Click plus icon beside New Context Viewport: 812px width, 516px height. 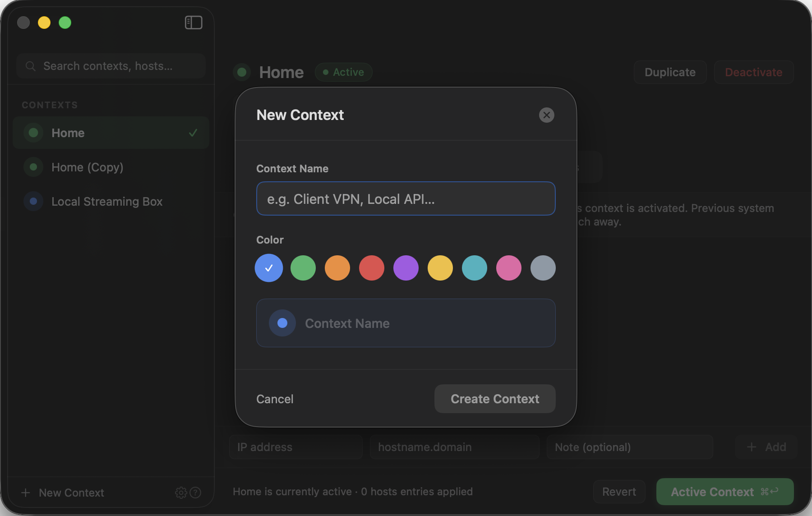(26, 493)
